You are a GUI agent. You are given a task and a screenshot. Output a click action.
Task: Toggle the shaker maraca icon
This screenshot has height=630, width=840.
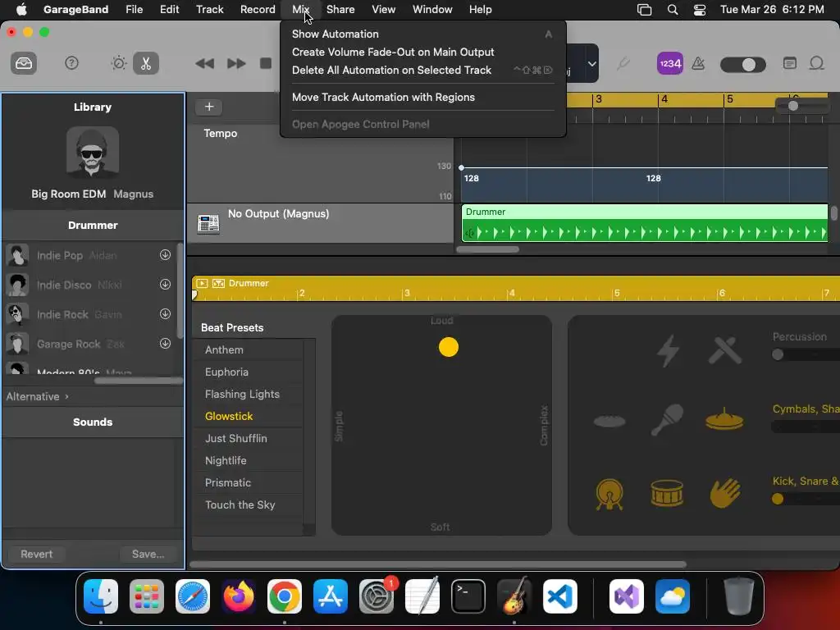(667, 420)
